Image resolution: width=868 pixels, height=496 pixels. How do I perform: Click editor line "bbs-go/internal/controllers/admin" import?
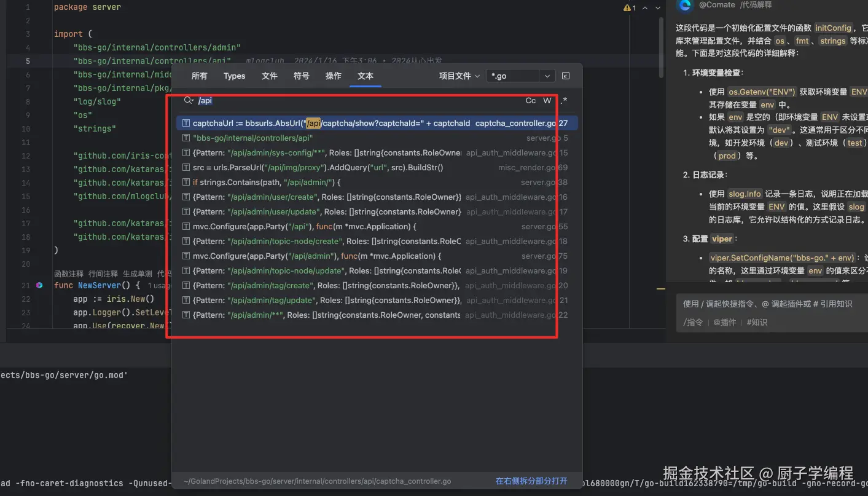coord(157,47)
